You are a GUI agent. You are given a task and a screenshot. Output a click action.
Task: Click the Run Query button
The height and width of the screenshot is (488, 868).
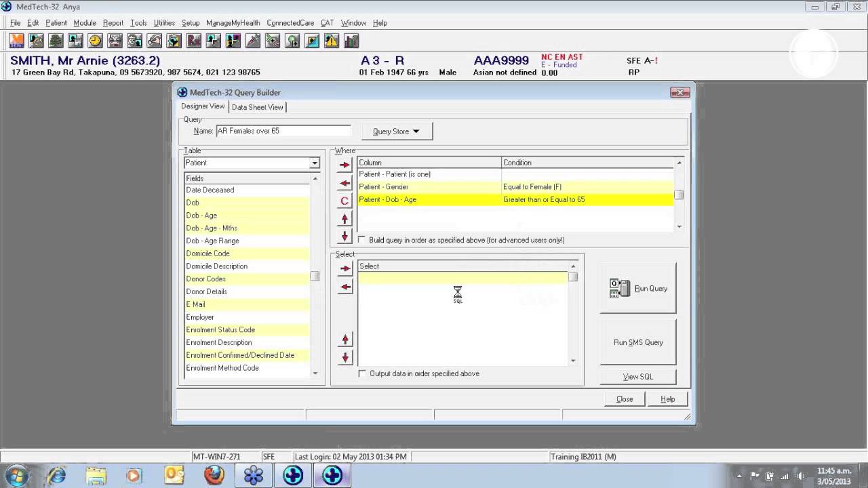[x=638, y=288]
